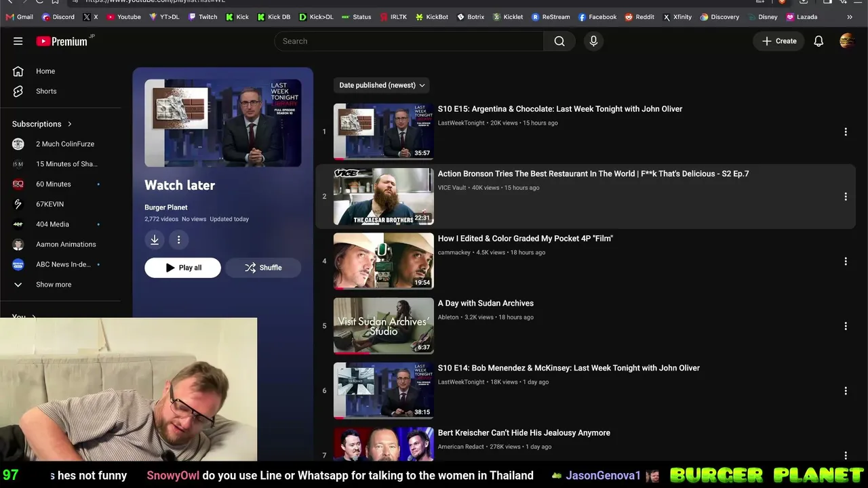
Task: Show hidden bookmarks with the overflow chevron
Action: coord(850,17)
